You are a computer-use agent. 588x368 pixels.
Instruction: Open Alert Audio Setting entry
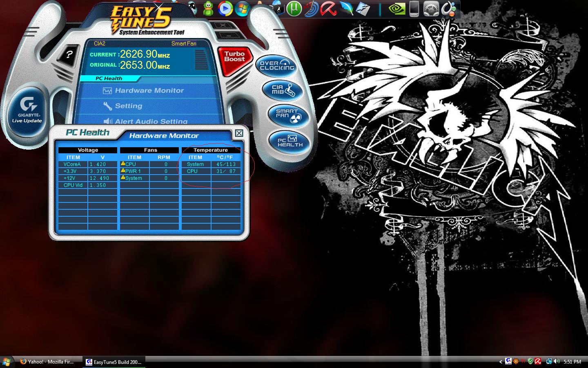coord(151,121)
